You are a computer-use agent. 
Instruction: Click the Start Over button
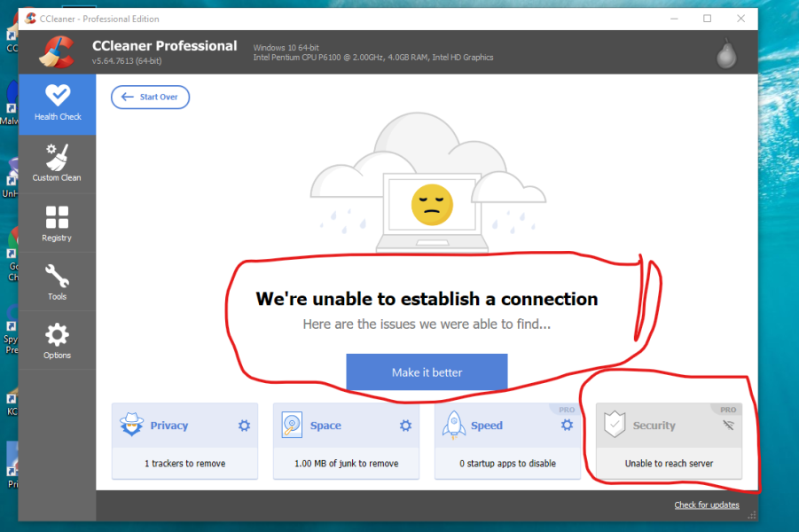coord(151,97)
